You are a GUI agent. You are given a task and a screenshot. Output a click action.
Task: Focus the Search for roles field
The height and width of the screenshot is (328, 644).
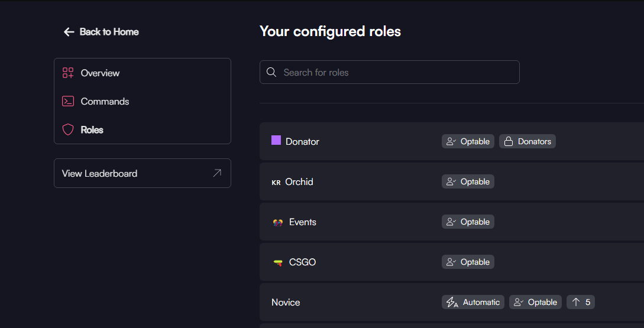tap(396, 72)
